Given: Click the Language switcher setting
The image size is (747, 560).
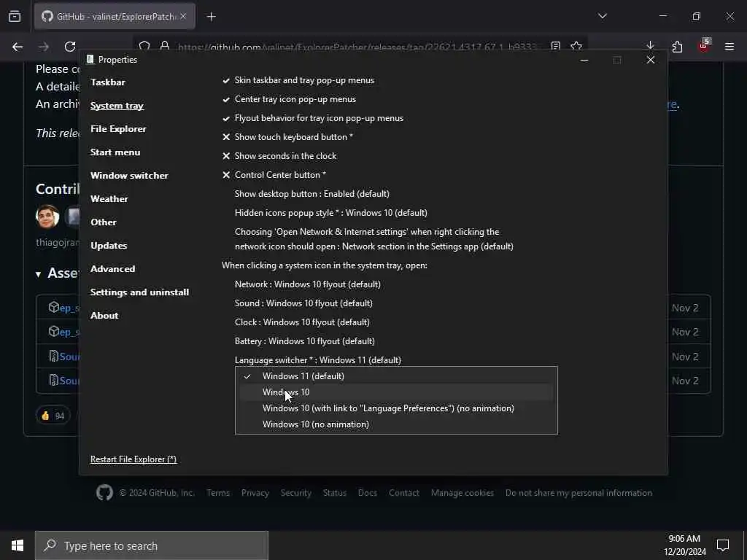Looking at the screenshot, I should 318,360.
